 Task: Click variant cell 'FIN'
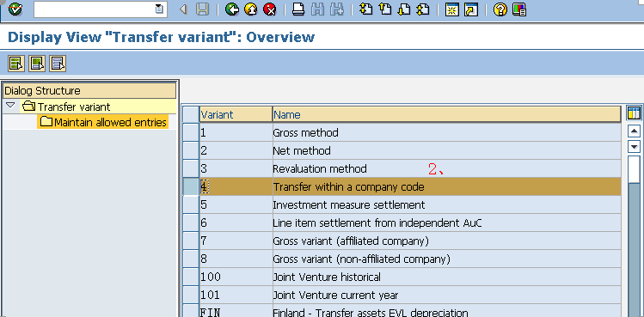(x=236, y=311)
